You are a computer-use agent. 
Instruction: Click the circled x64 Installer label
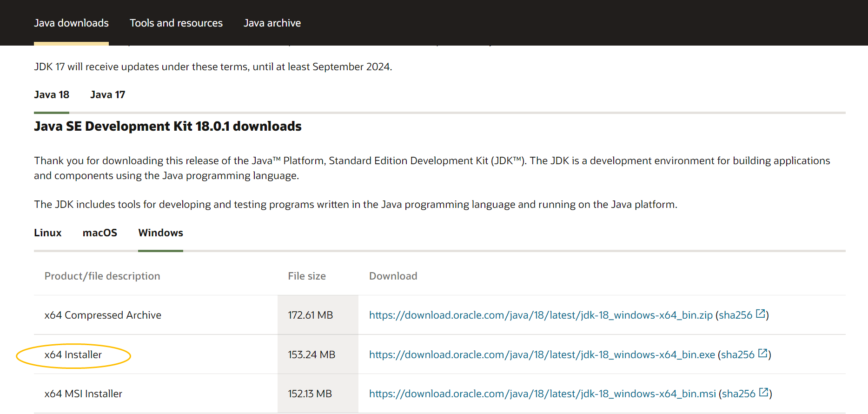73,355
